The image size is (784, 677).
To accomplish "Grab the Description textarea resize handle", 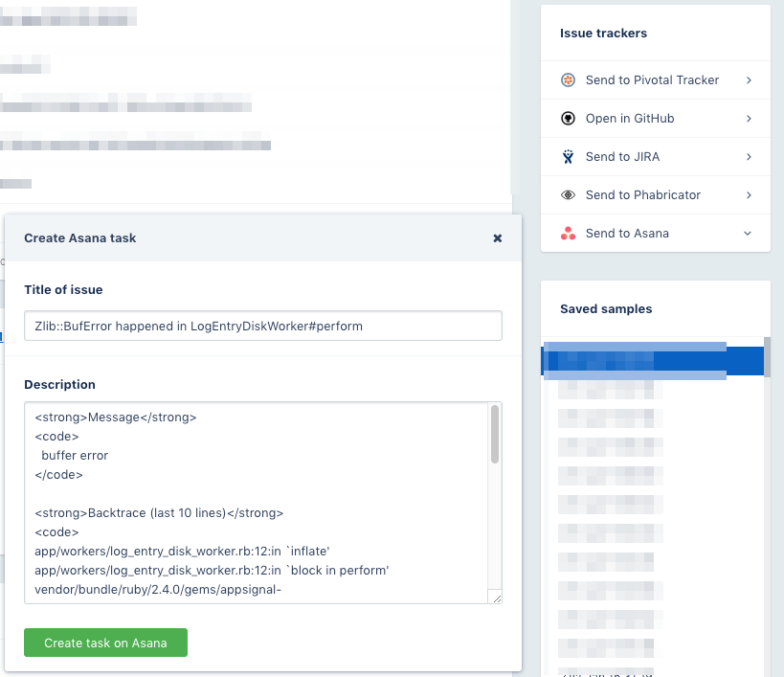I will click(x=497, y=598).
